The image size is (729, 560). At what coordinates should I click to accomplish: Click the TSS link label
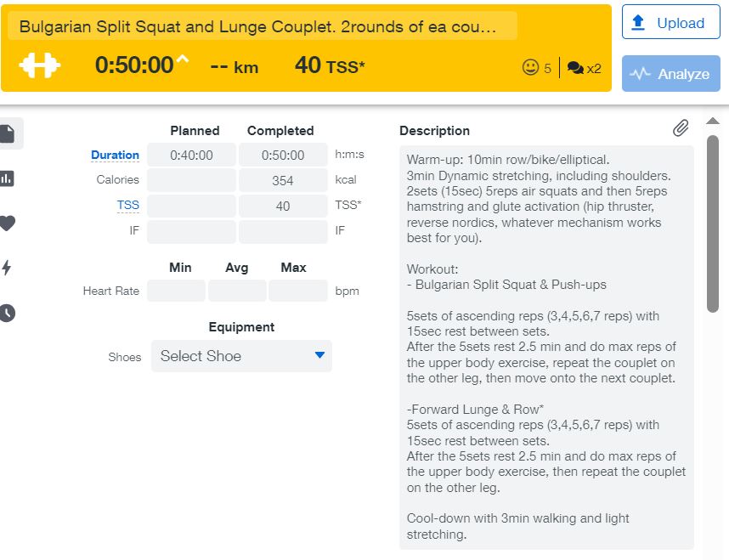click(x=127, y=206)
